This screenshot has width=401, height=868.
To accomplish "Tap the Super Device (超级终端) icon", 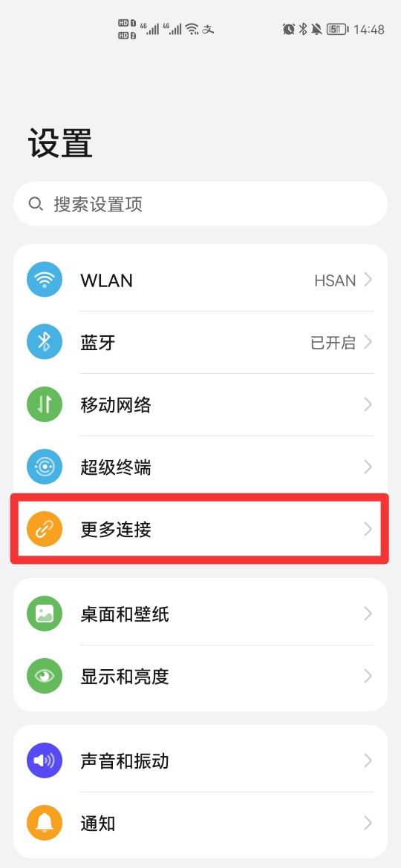I will [45, 468].
